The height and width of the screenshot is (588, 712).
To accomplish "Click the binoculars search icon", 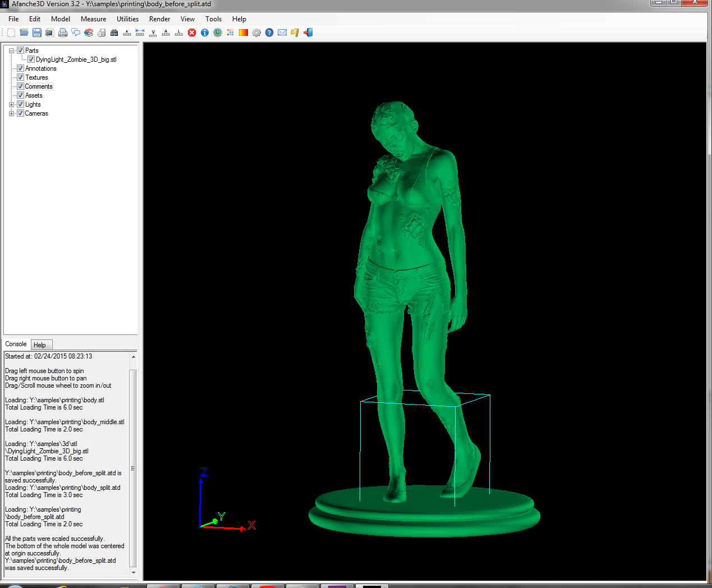I will tap(113, 33).
